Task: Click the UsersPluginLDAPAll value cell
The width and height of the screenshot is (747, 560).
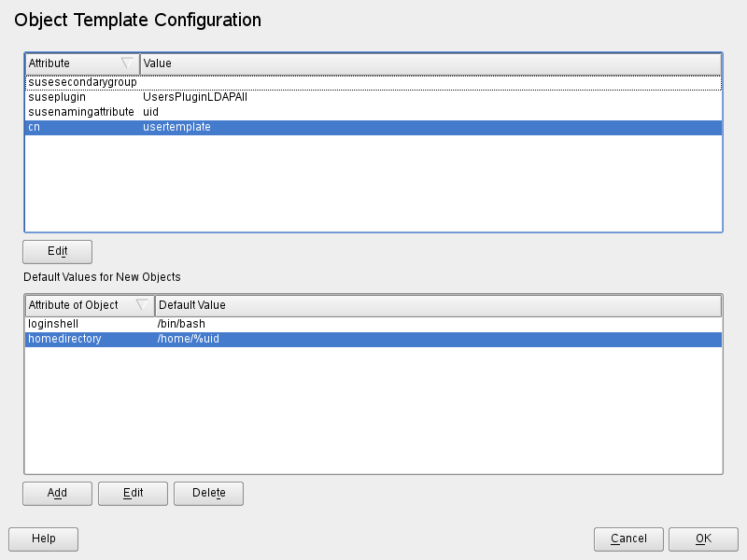Action: 194,97
